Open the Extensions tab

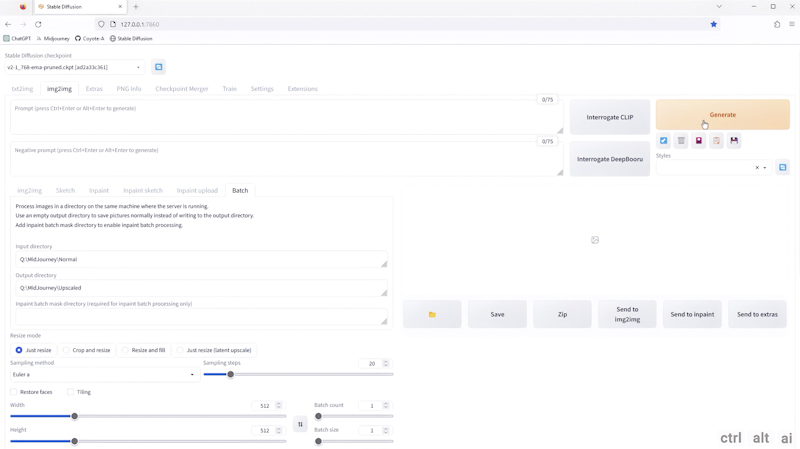click(303, 89)
